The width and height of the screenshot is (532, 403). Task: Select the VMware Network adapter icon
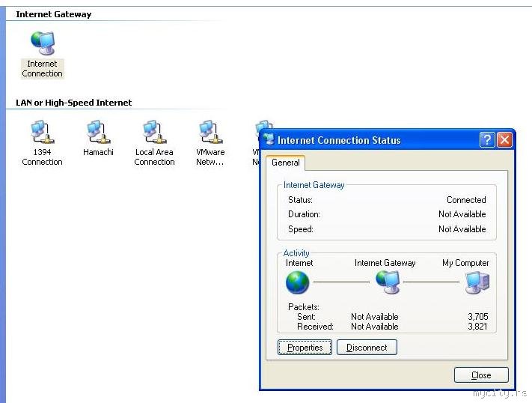(x=210, y=133)
